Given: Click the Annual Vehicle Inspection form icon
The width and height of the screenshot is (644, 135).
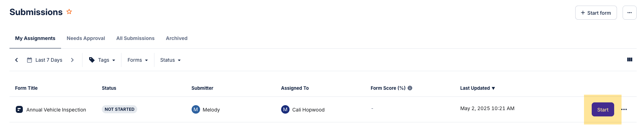Looking at the screenshot, I should [x=19, y=109].
